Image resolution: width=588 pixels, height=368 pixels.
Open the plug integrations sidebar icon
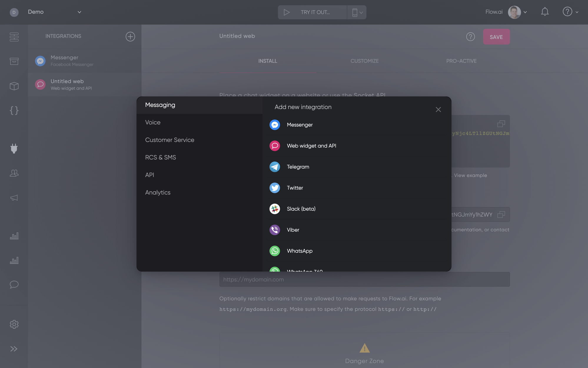coord(14,148)
